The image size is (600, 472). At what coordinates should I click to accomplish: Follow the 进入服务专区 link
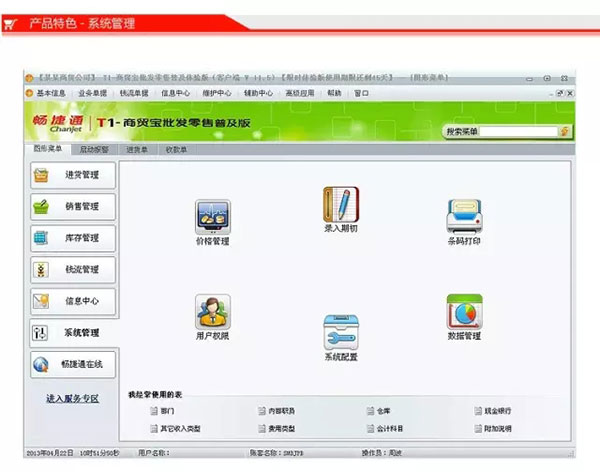pos(72,399)
